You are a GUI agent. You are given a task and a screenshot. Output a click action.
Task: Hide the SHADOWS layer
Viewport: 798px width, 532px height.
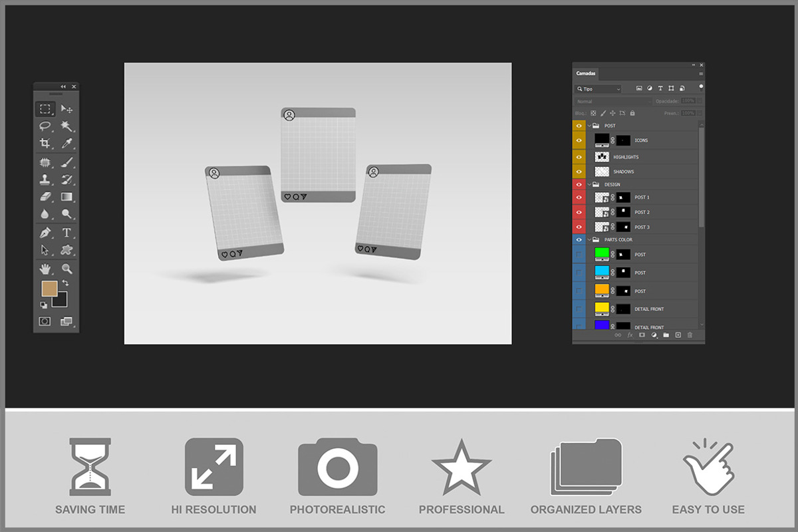pos(579,172)
